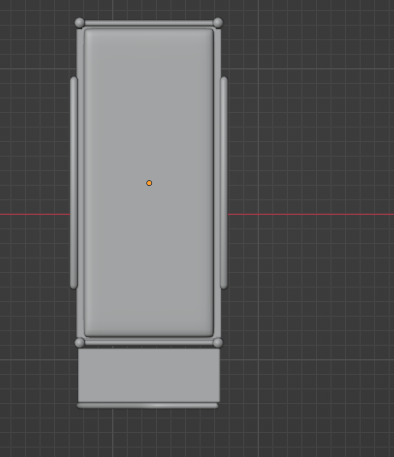Click the thin rounded strip under the bottom block
394x457 pixels.
tap(147, 406)
